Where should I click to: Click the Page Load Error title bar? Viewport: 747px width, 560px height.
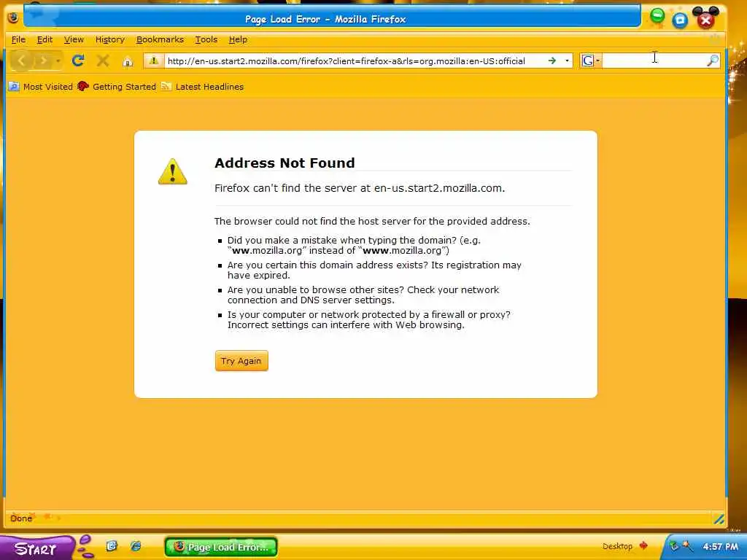point(332,18)
